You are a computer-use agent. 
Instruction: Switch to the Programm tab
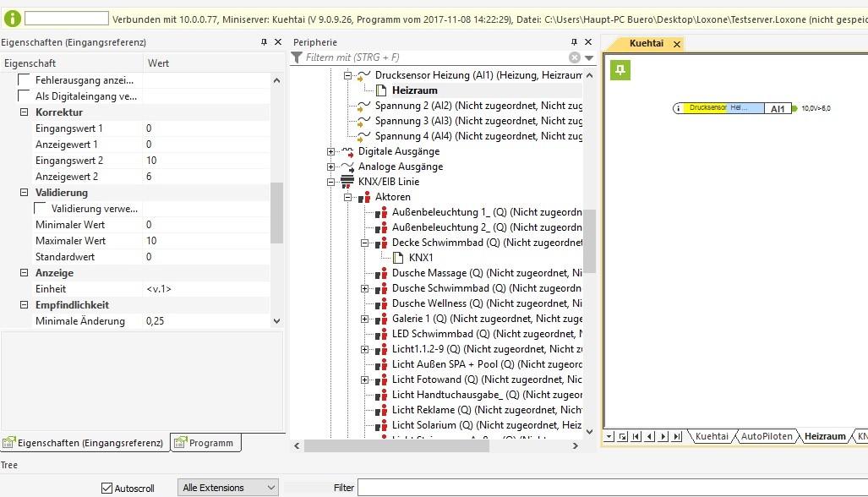(x=205, y=443)
